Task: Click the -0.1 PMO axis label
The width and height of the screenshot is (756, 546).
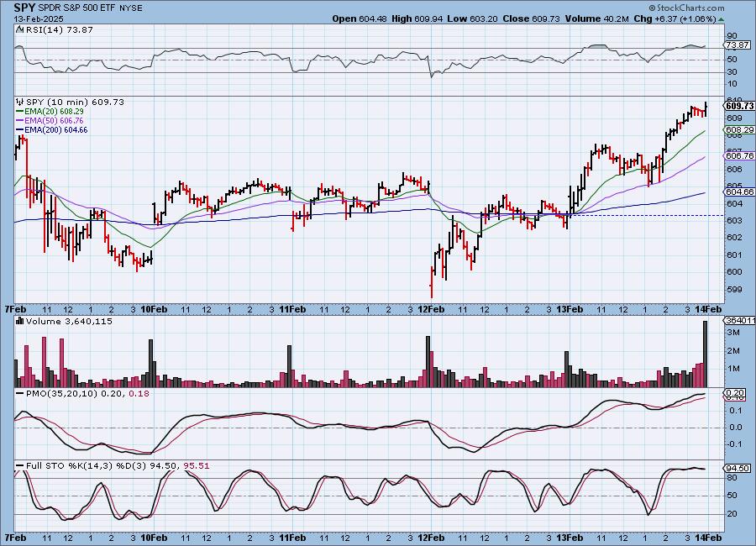Action: pyautogui.click(x=735, y=444)
